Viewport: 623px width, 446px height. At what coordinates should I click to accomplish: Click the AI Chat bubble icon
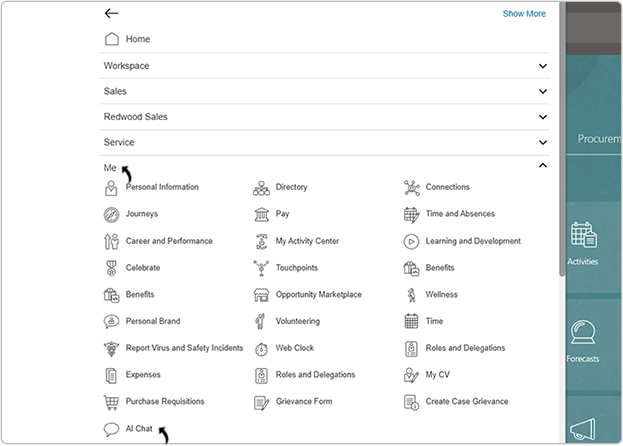point(111,429)
